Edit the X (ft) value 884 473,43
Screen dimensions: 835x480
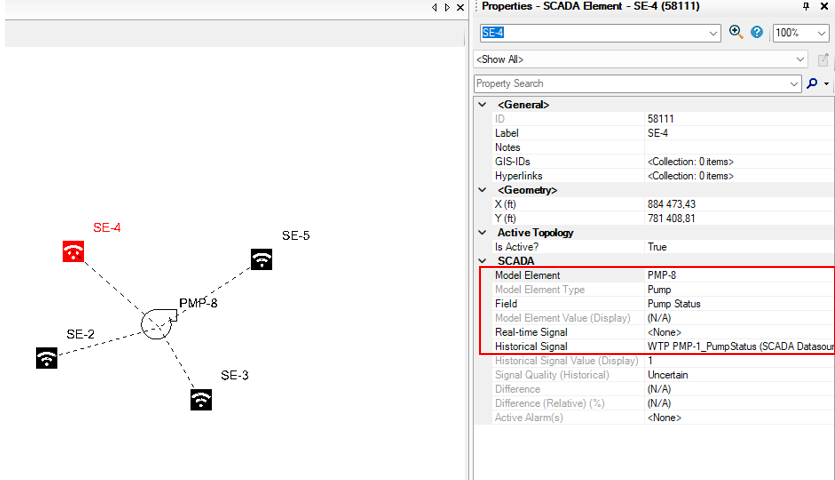tap(672, 204)
